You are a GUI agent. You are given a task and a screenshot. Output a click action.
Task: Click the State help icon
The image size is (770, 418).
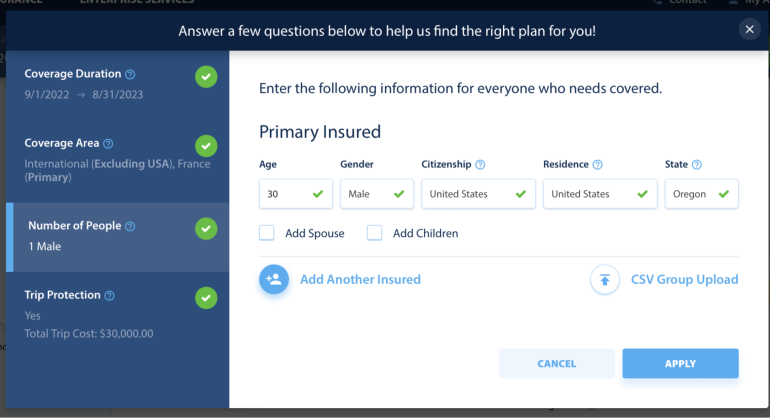coord(696,165)
